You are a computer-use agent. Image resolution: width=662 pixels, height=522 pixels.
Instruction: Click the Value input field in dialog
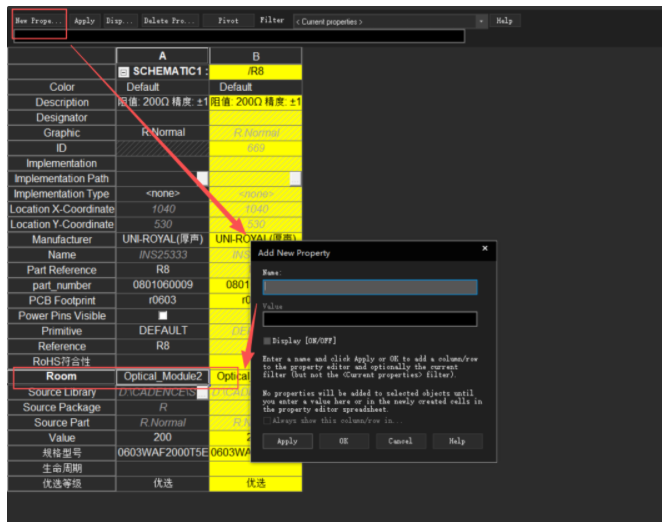(369, 319)
